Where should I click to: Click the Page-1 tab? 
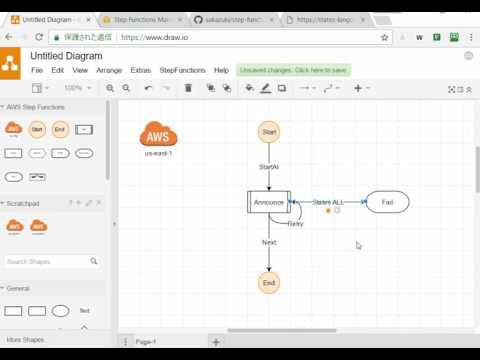pos(146,342)
